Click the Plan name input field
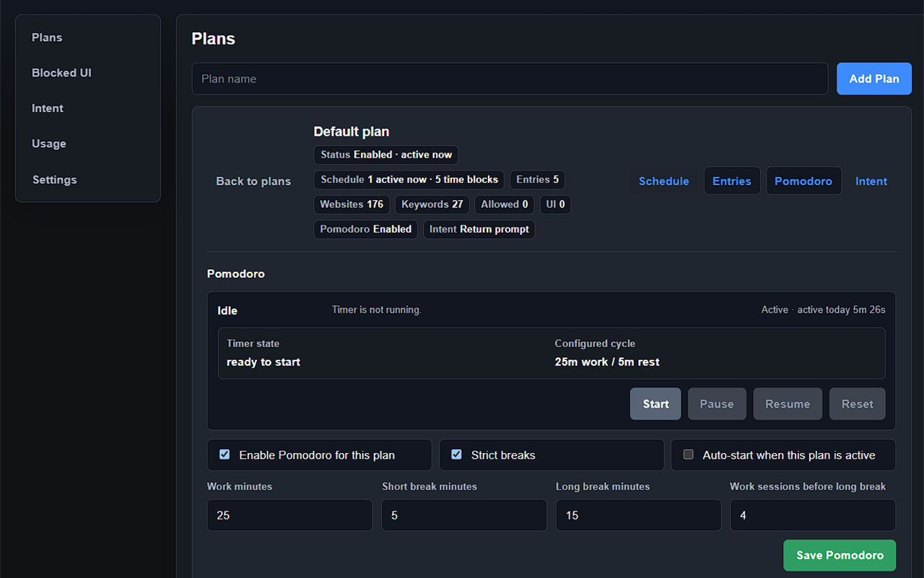Viewport: 924px width, 578px height. click(510, 79)
